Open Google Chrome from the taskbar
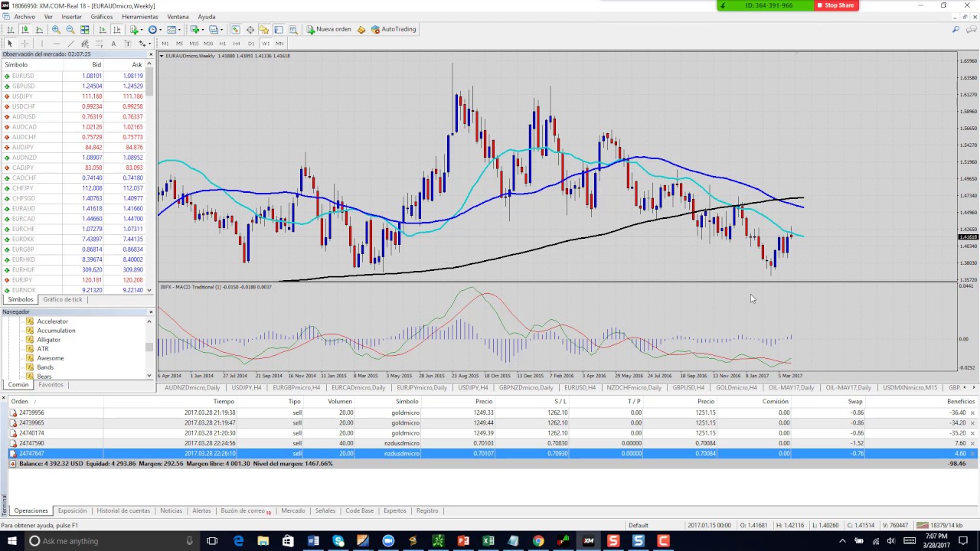The width and height of the screenshot is (980, 551). tap(538, 541)
